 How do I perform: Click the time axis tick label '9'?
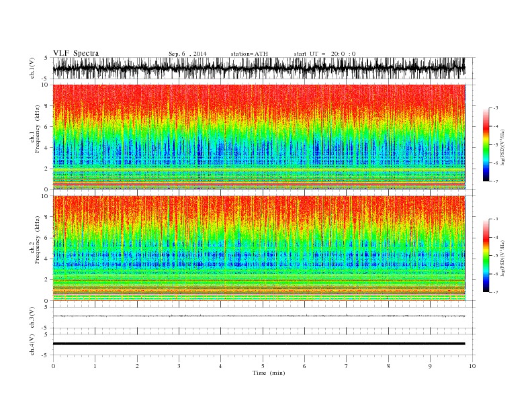pyautogui.click(x=430, y=366)
